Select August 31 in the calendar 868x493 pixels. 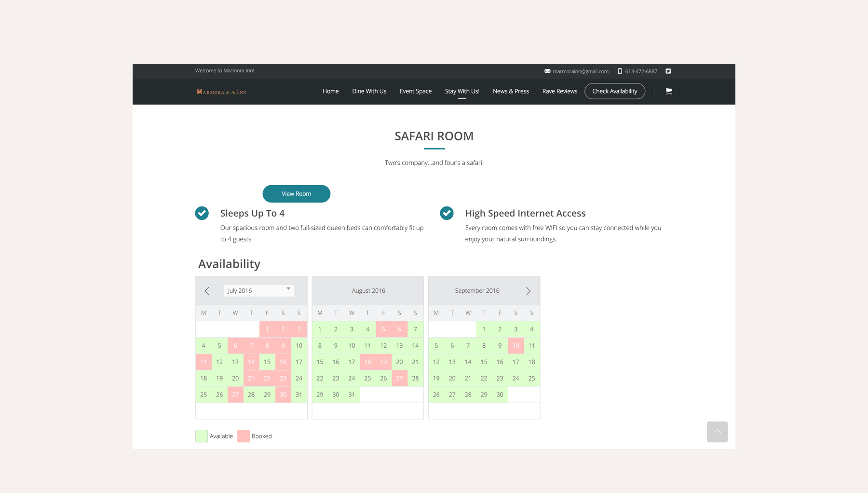[x=352, y=395]
